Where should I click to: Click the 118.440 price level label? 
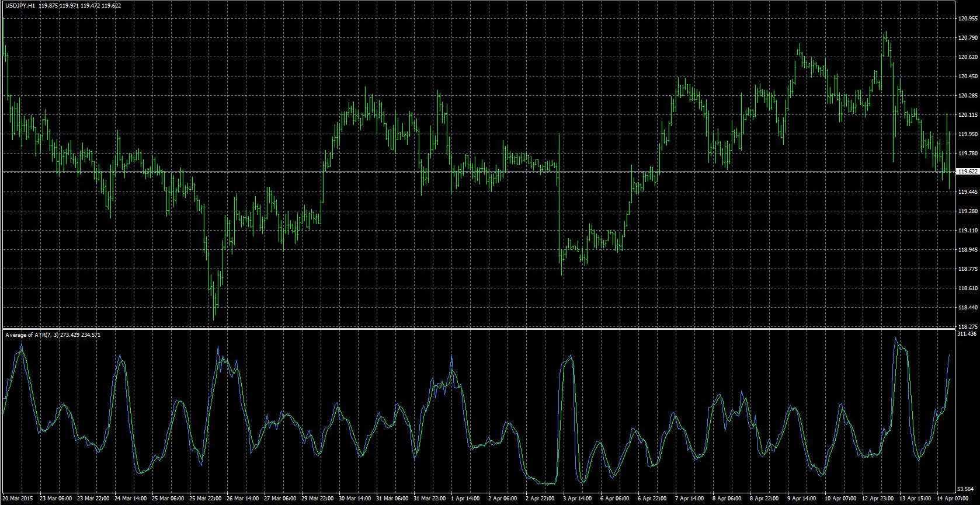pos(968,308)
